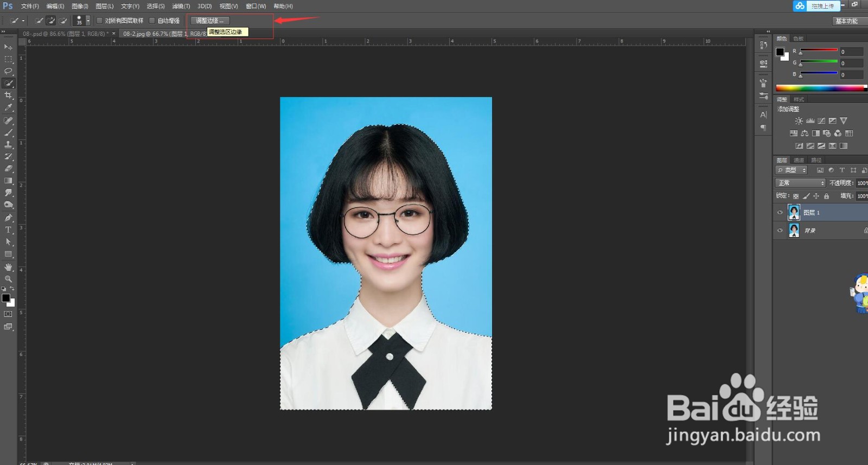Select the Rectangular Marquee tool
Viewport: 868px width, 465px height.
[8, 59]
